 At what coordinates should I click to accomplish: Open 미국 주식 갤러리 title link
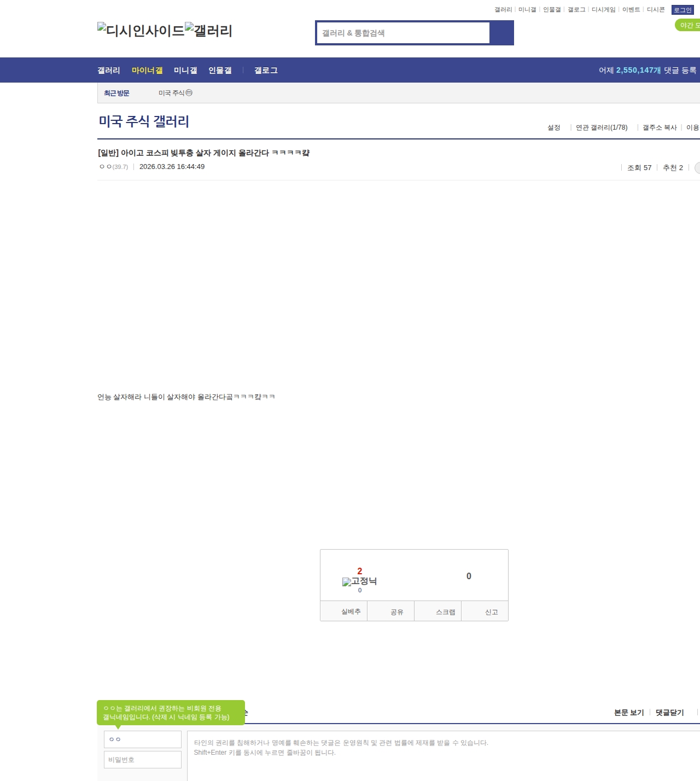pyautogui.click(x=144, y=121)
